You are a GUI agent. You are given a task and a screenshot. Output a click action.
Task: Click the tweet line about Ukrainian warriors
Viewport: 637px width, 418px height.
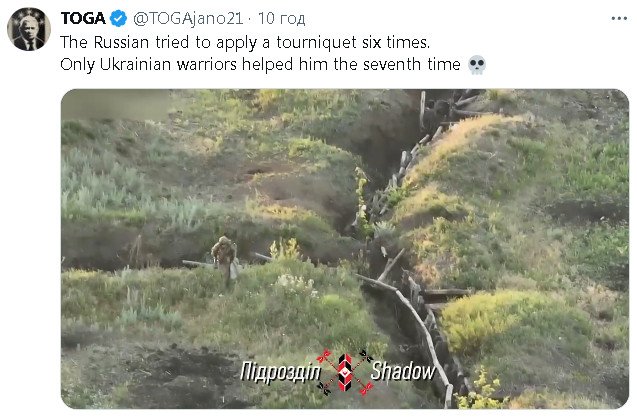click(260, 64)
